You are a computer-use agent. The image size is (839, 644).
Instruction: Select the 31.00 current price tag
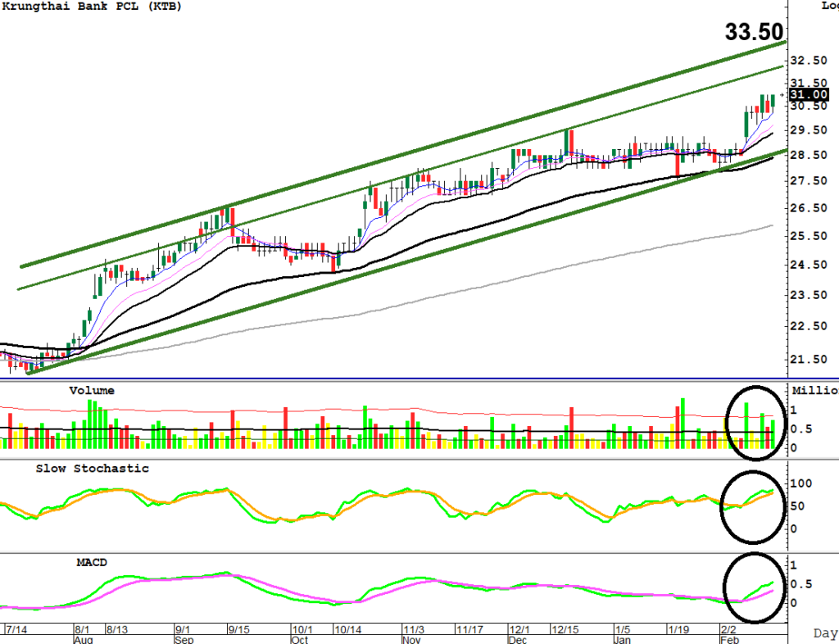(807, 95)
